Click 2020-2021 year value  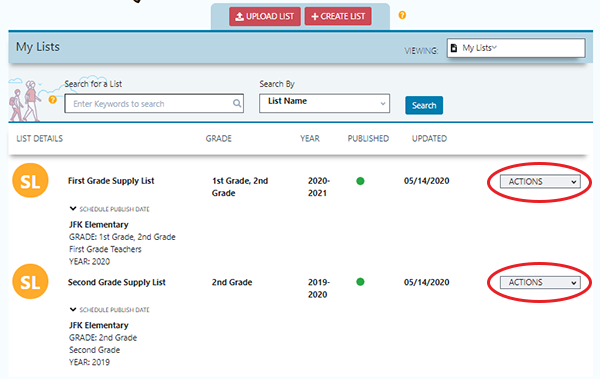click(319, 187)
